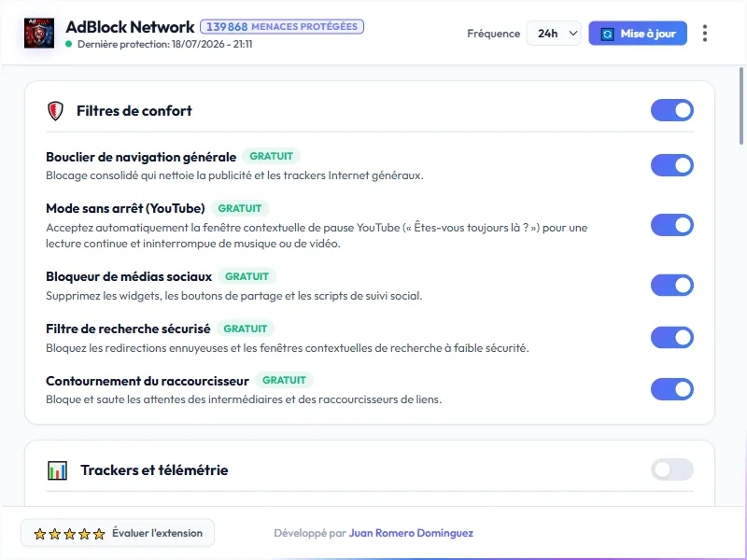This screenshot has height=560, width=747.
Task: Open the Fréquence 24h dropdown
Action: (554, 34)
